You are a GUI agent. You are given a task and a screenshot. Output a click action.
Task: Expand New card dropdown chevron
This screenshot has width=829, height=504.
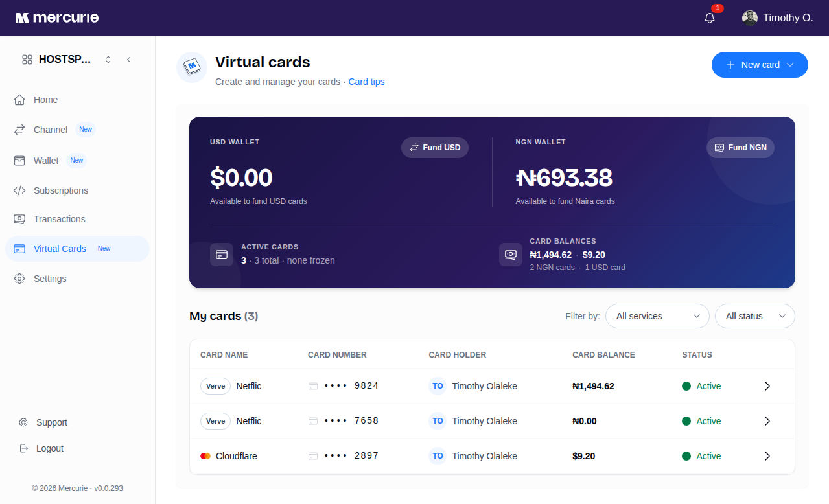click(790, 65)
